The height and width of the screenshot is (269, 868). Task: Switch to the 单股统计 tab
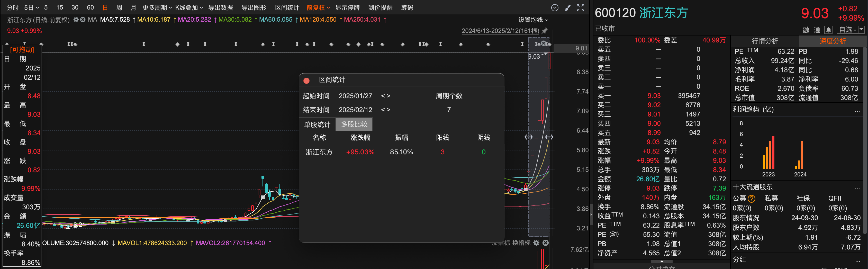pos(317,124)
